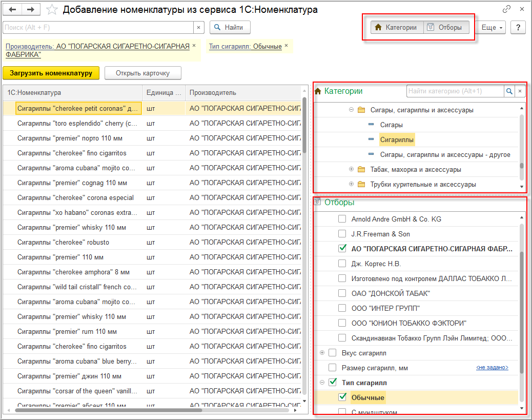The height and width of the screenshot is (420, 532).
Task: Add this form to favorites with the star
Action: point(51,10)
